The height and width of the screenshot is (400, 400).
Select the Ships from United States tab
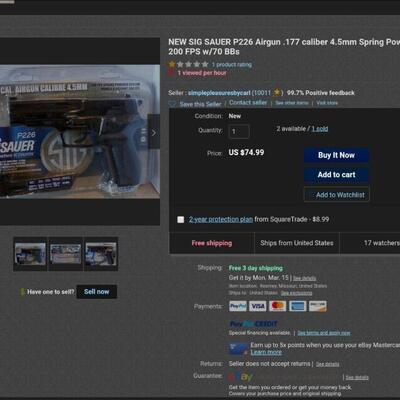coord(297,243)
